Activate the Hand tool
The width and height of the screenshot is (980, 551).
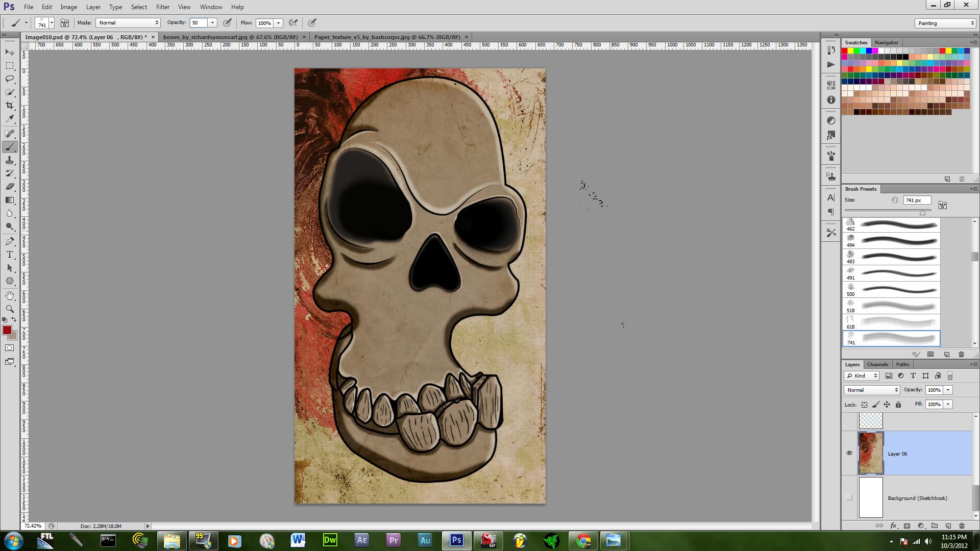point(10,296)
